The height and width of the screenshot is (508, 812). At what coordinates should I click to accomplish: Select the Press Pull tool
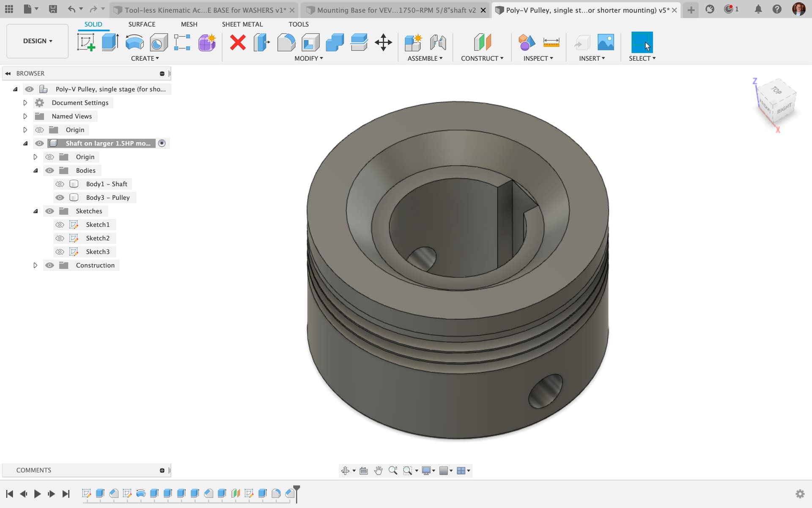(x=262, y=42)
